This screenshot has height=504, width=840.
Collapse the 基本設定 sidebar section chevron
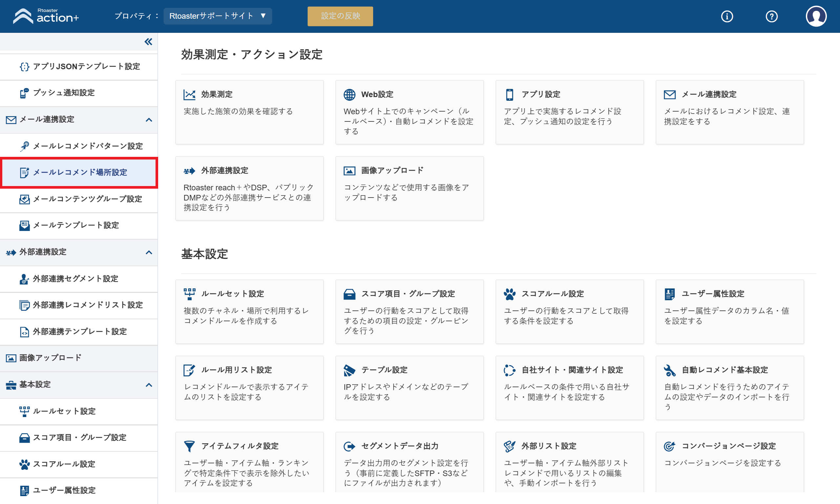(149, 385)
